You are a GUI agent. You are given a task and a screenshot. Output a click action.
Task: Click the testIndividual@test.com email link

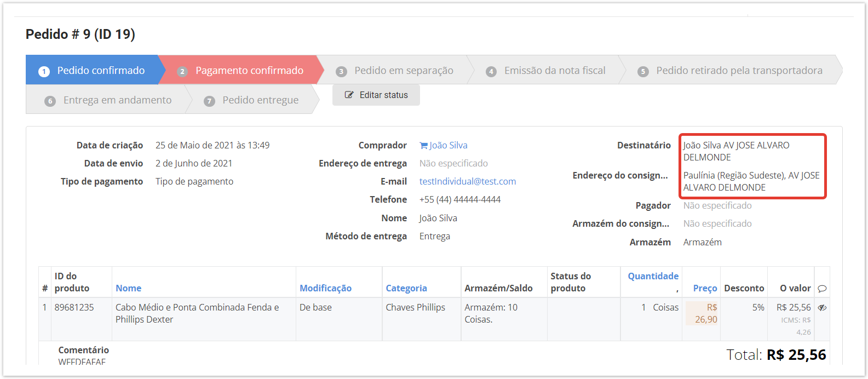click(467, 181)
